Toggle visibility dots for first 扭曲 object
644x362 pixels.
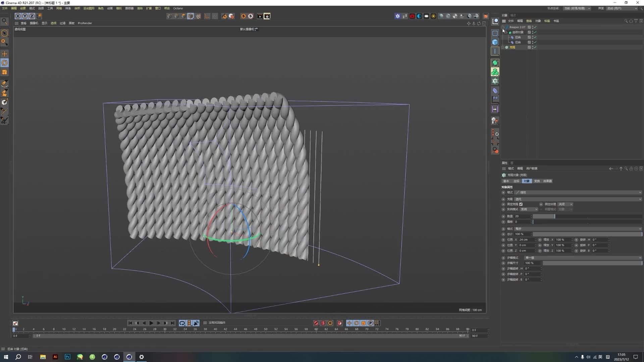tap(532, 37)
